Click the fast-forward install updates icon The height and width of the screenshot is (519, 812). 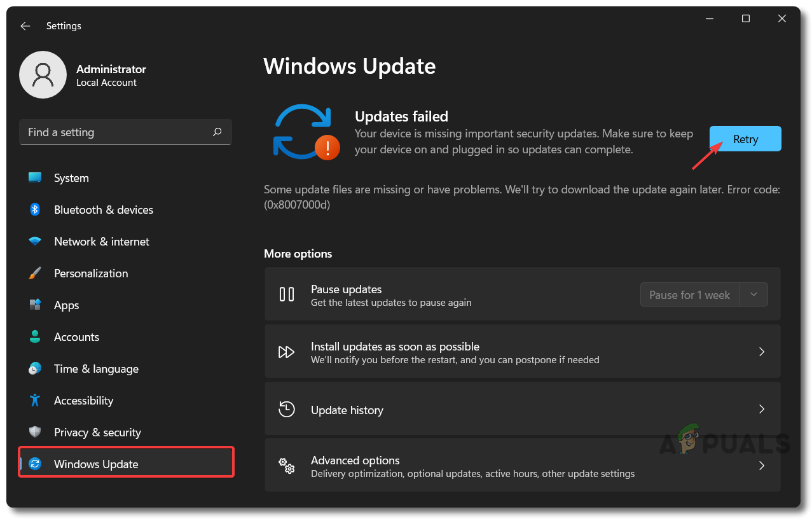point(287,352)
